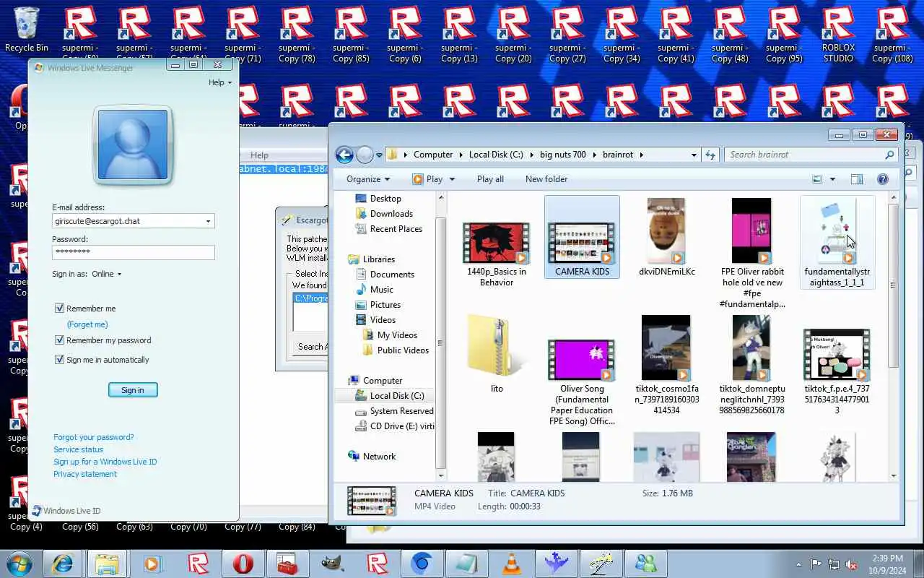Viewport: 924px width, 578px height.
Task: Switch to Windows Live Messenger taskbar icon
Action: click(x=645, y=563)
